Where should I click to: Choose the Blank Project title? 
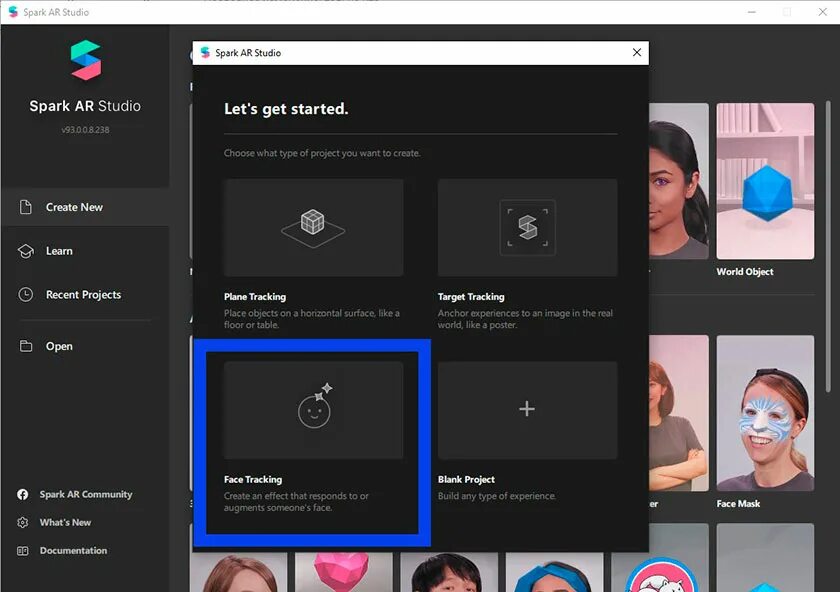tap(466, 479)
